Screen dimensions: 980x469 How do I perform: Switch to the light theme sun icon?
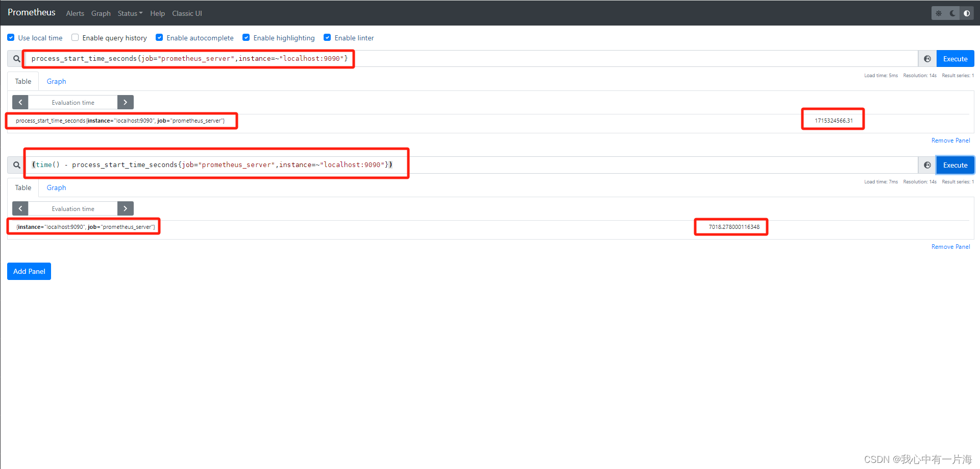click(x=938, y=13)
